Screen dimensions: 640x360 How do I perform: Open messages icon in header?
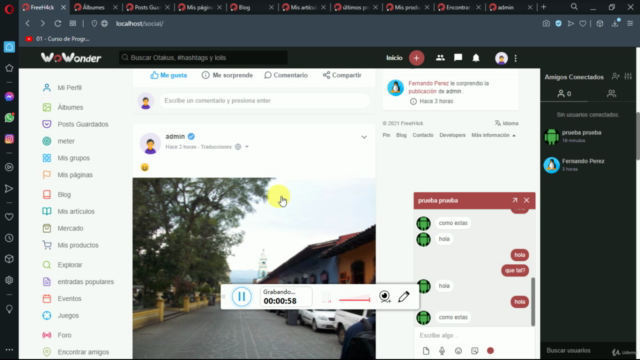click(458, 58)
